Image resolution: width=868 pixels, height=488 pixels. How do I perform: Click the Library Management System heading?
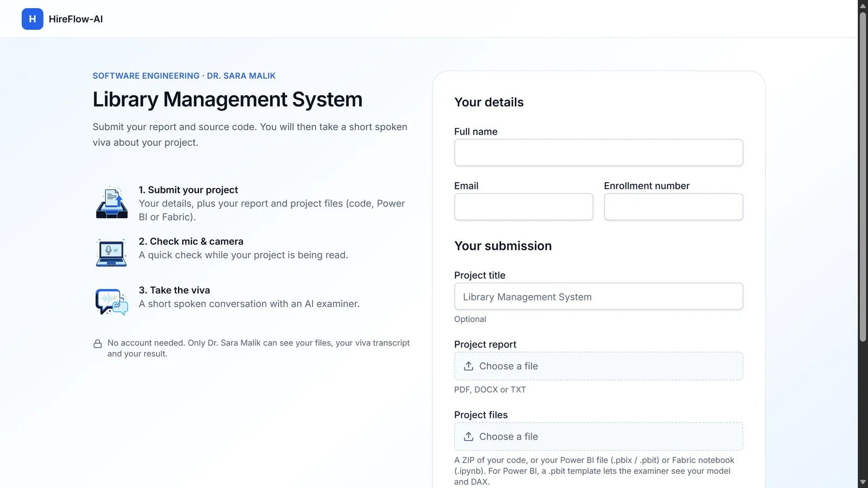227,100
